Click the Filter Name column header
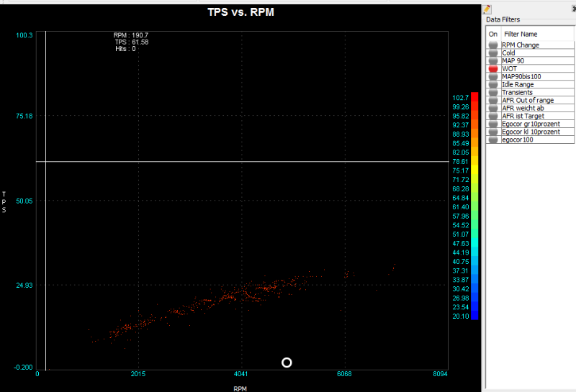This screenshot has width=576, height=392. tap(519, 34)
